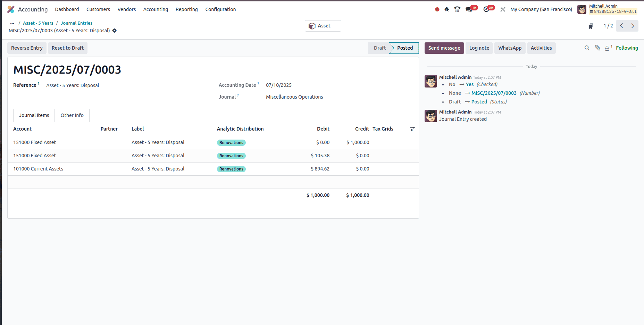Open the Reporting menu
Screen dimensions: 644x325
[187, 9]
